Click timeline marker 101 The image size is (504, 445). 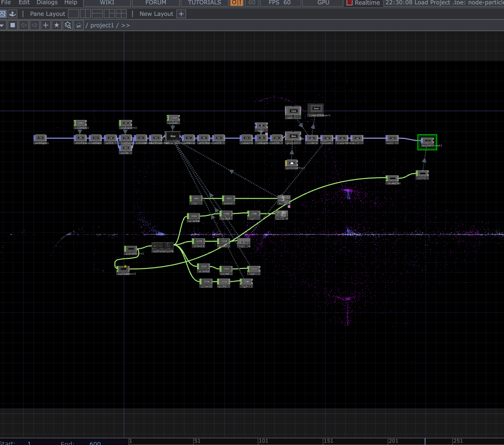click(x=263, y=441)
